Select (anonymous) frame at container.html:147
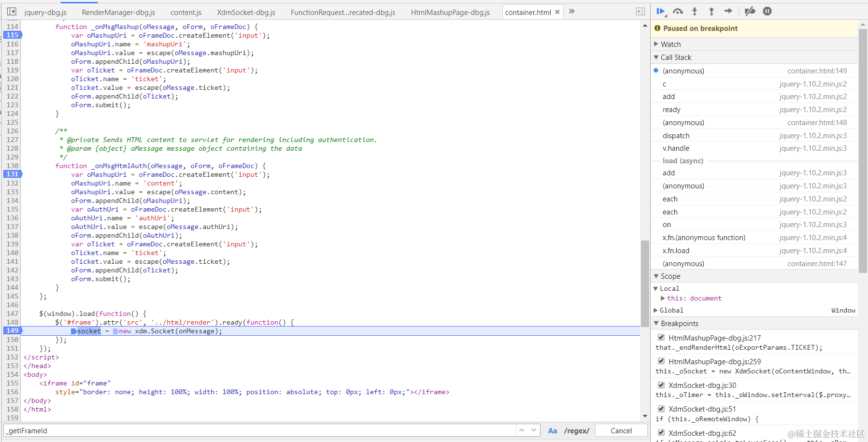The height and width of the screenshot is (442, 868). (x=754, y=264)
